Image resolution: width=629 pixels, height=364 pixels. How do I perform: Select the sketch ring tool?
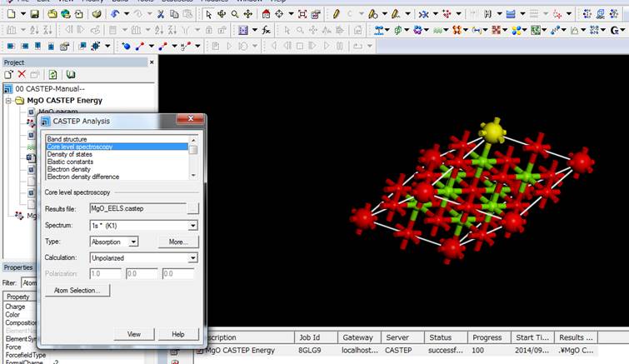[373, 14]
